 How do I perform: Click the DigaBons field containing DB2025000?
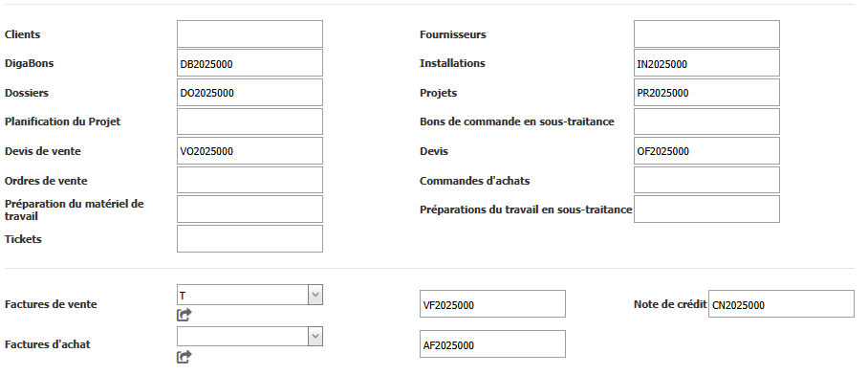(250, 63)
